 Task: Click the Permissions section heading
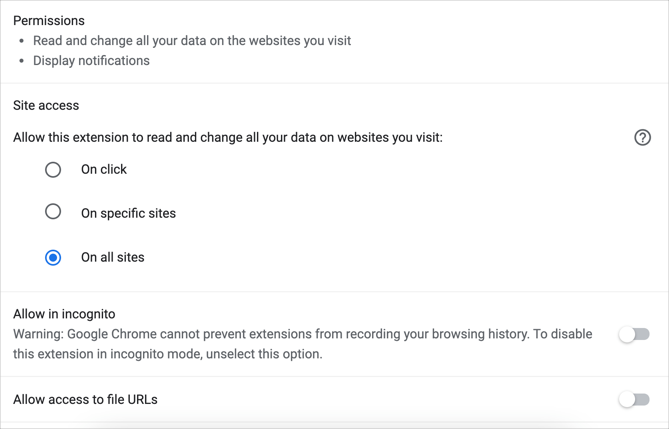coord(49,21)
